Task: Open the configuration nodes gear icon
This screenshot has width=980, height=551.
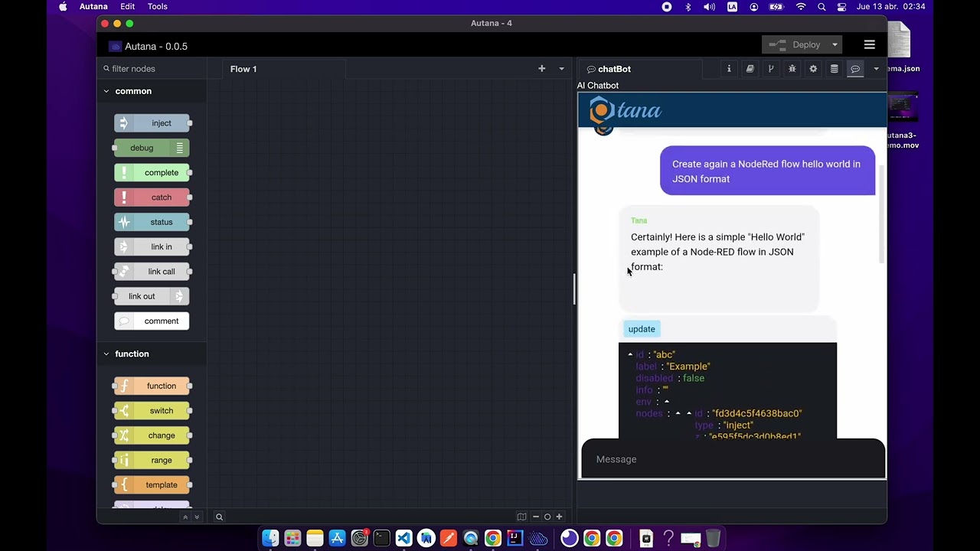Action: pos(813,69)
